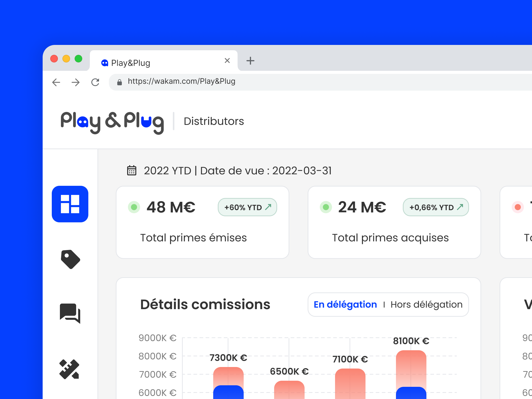
Task: Click the browser back arrow
Action: [56, 82]
